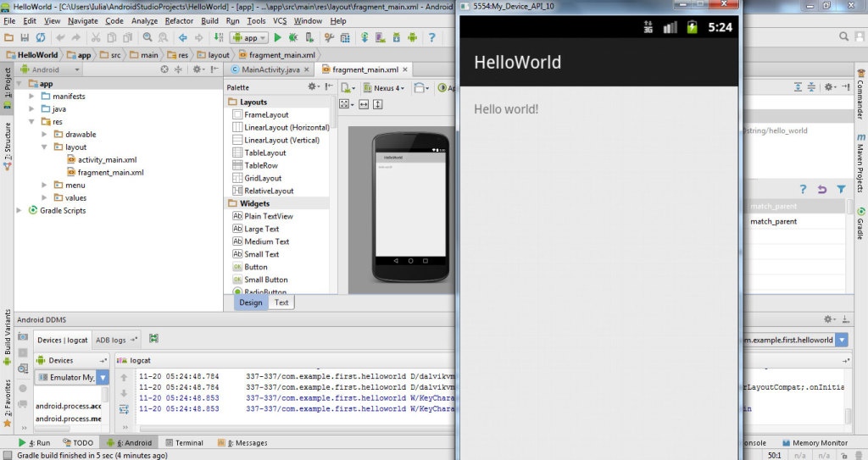This screenshot has height=460, width=868.
Task: Open the Terminal tool window
Action: [184, 443]
